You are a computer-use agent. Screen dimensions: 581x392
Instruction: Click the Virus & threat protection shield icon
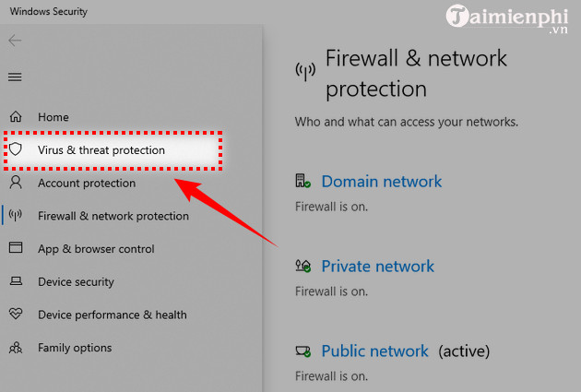15,149
